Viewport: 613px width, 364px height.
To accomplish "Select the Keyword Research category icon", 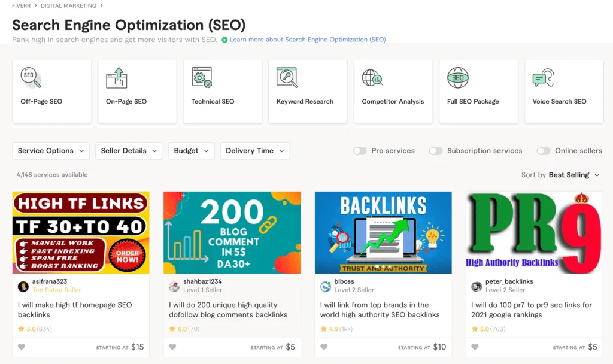I will pyautogui.click(x=287, y=78).
